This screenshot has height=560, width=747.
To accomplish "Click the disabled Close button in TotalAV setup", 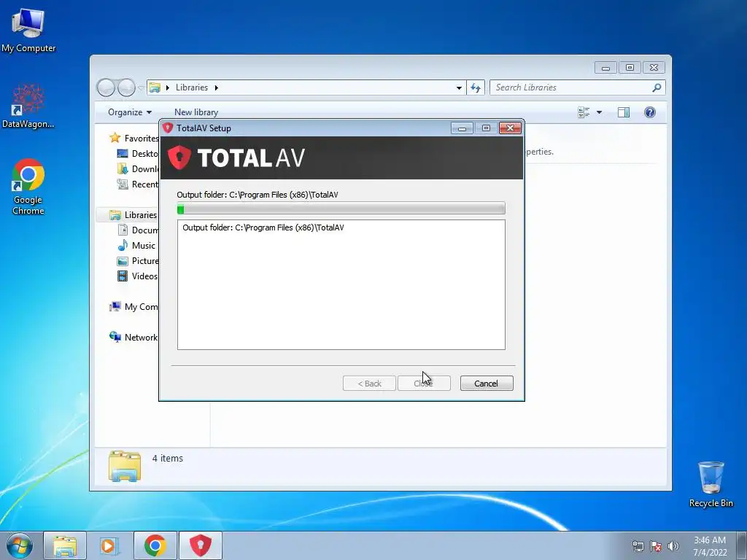I will [x=424, y=384].
